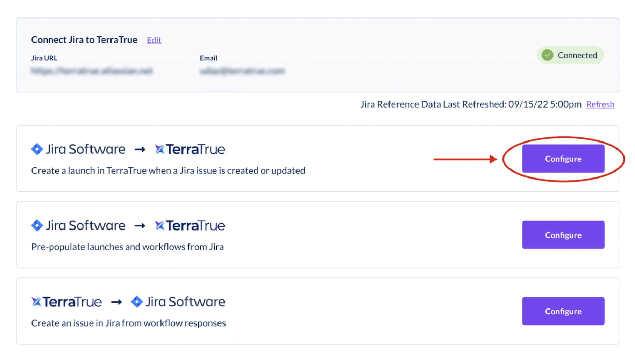635x364 pixels.
Task: Configure launch creation when a Jira issue is created or updated
Action: coord(563,159)
